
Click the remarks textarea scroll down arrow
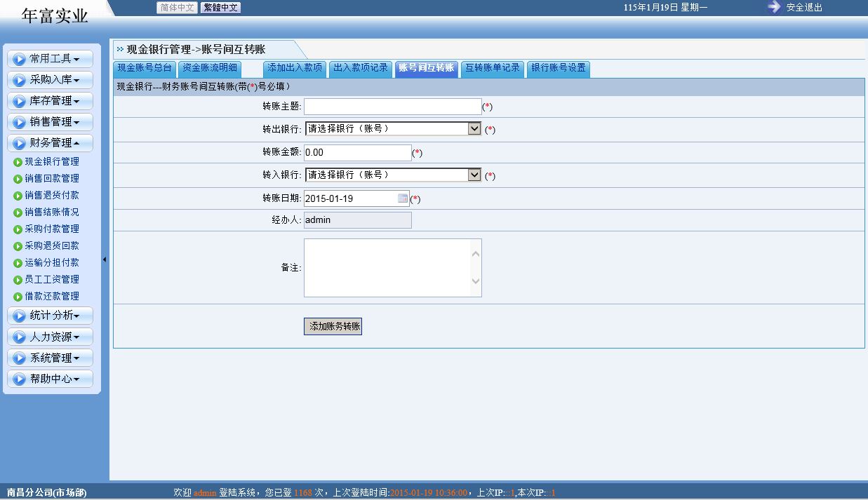(x=476, y=282)
